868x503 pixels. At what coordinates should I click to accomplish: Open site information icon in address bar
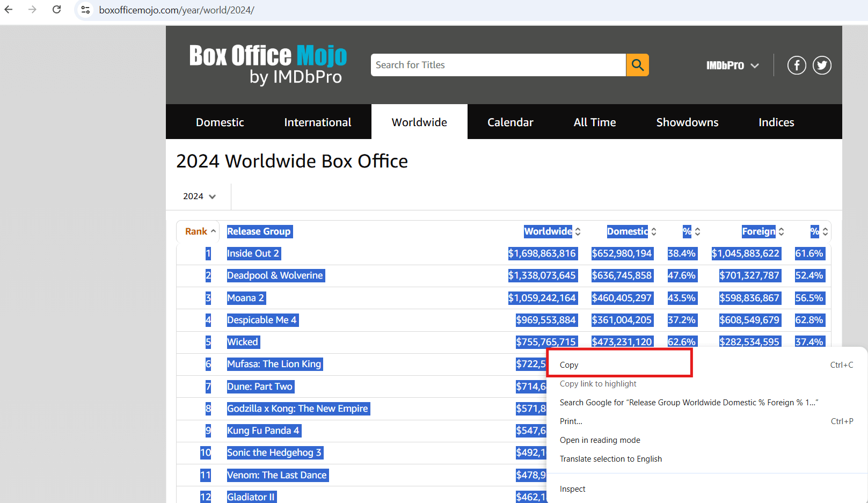point(85,10)
